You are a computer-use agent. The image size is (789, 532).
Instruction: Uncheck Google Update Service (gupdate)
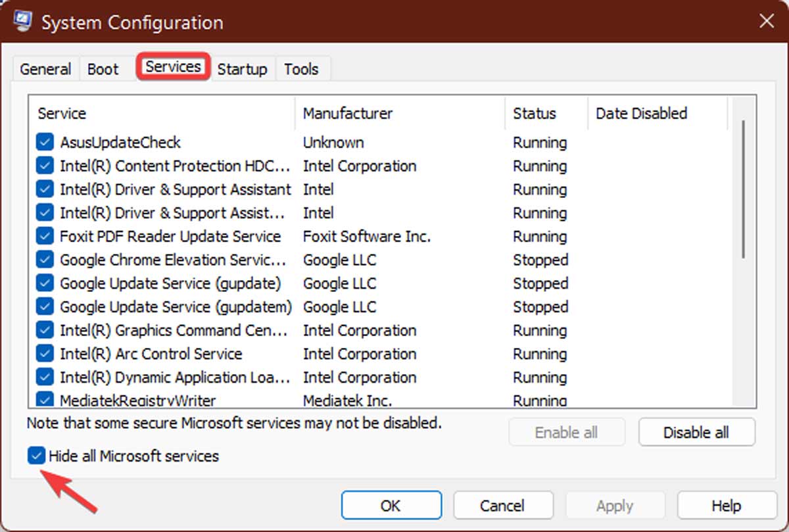pos(44,283)
